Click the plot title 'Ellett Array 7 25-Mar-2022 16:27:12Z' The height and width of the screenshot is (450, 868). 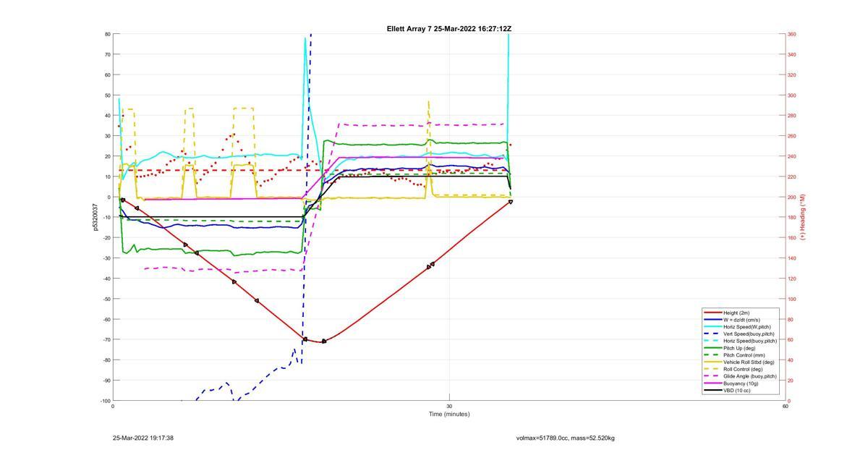[x=449, y=29]
